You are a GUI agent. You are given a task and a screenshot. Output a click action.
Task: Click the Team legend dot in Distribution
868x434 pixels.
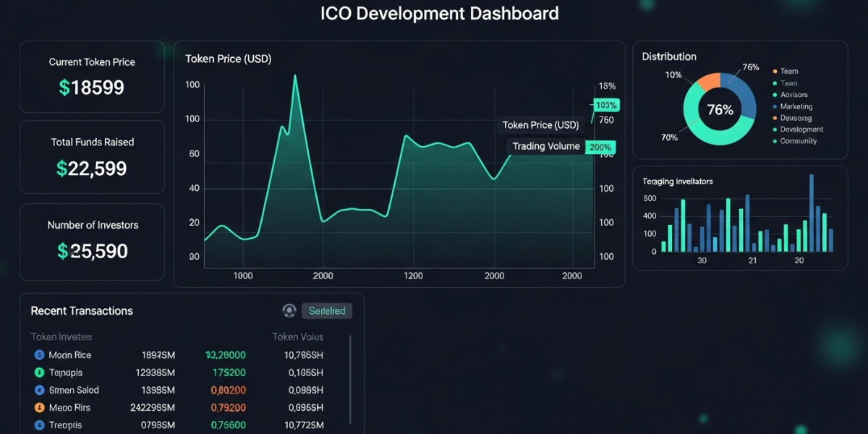(x=775, y=71)
